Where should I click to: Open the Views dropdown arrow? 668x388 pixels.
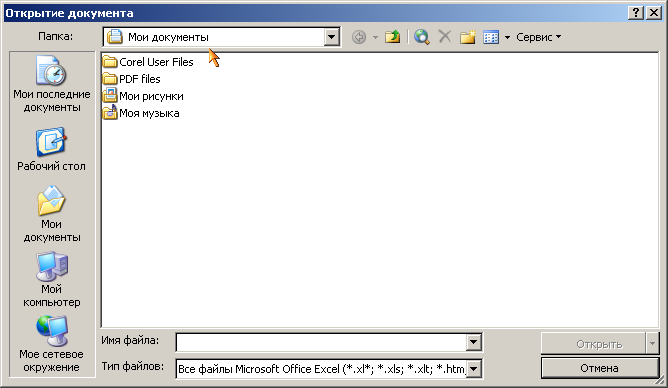click(507, 37)
